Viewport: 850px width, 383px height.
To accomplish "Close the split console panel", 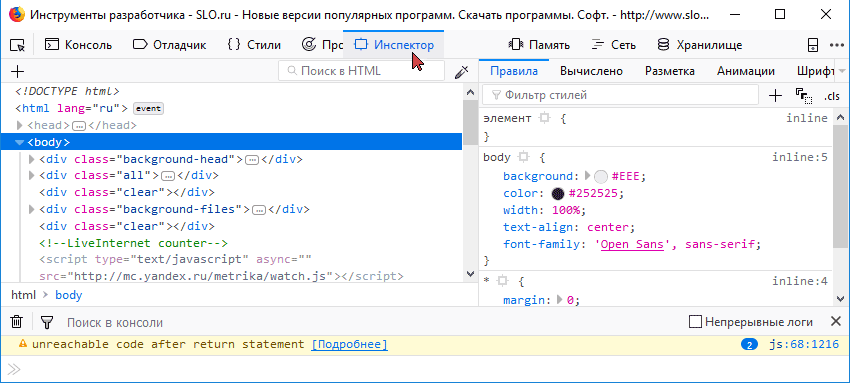I will coord(836,322).
